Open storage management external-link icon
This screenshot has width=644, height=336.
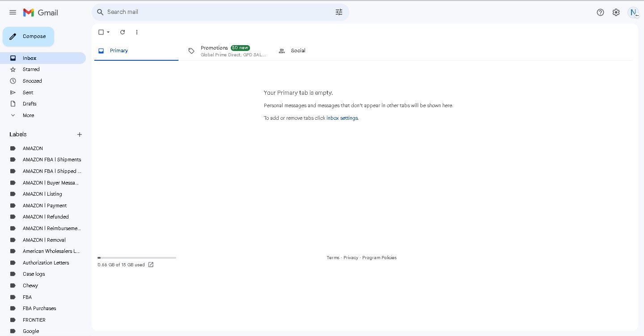click(x=151, y=265)
